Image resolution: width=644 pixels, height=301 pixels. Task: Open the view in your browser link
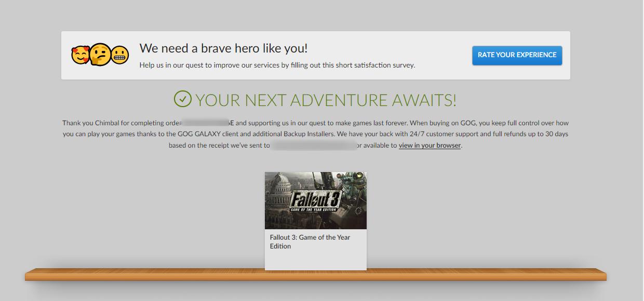(x=430, y=146)
